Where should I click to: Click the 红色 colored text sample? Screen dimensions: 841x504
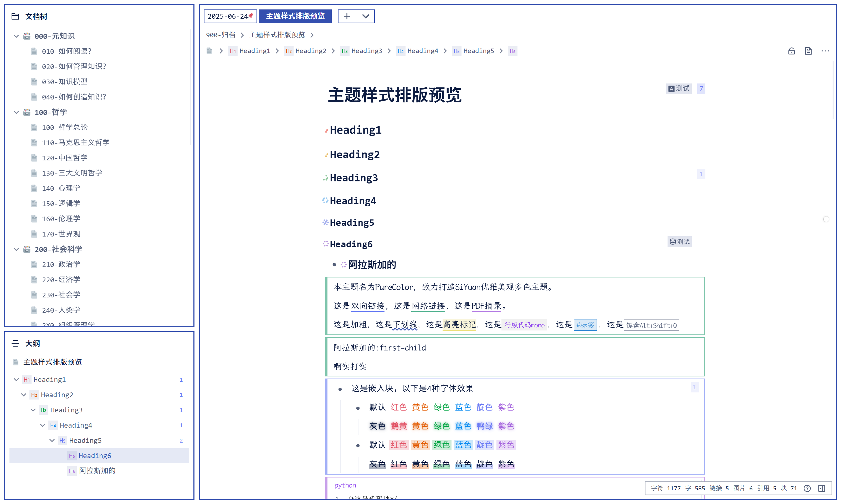click(399, 407)
